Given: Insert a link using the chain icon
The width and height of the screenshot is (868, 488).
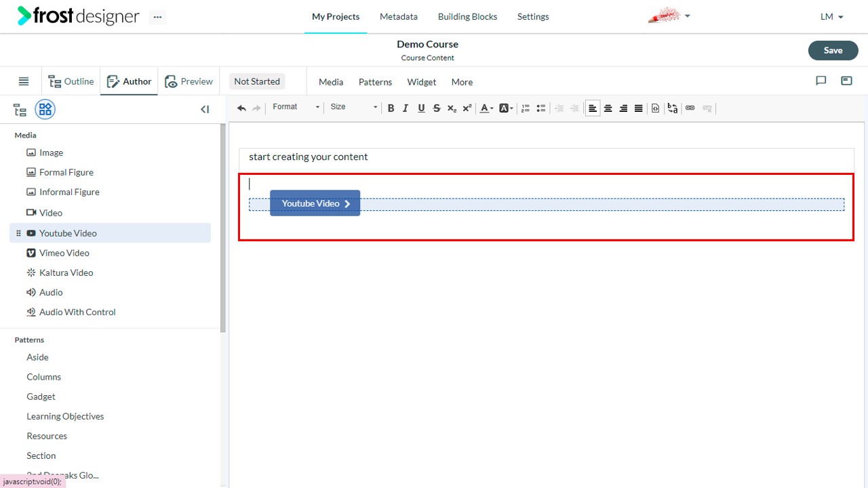Looking at the screenshot, I should [690, 108].
